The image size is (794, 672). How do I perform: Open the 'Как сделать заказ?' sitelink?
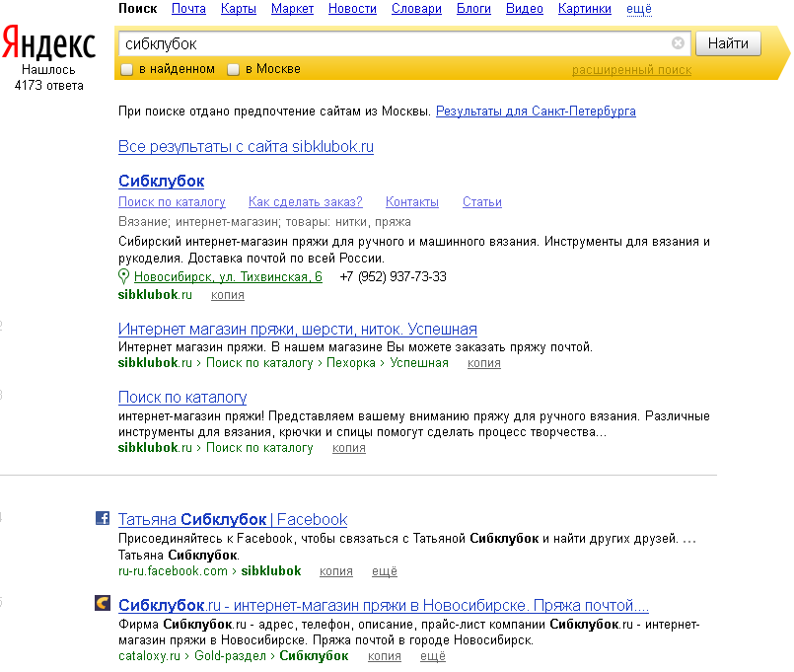[x=306, y=201]
